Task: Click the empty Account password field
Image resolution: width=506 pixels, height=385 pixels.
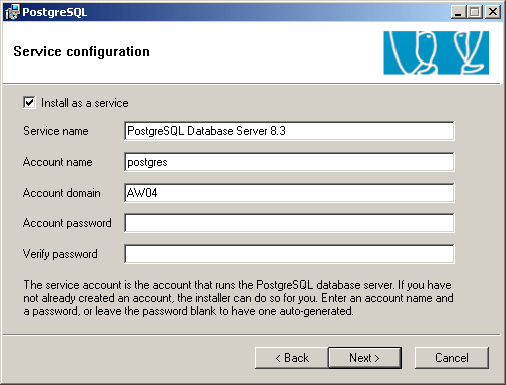Action: tap(289, 223)
